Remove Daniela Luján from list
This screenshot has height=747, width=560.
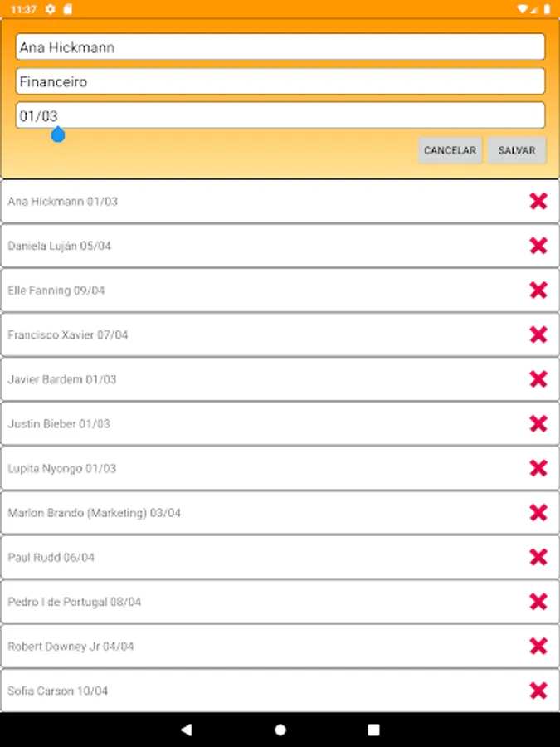pos(538,246)
